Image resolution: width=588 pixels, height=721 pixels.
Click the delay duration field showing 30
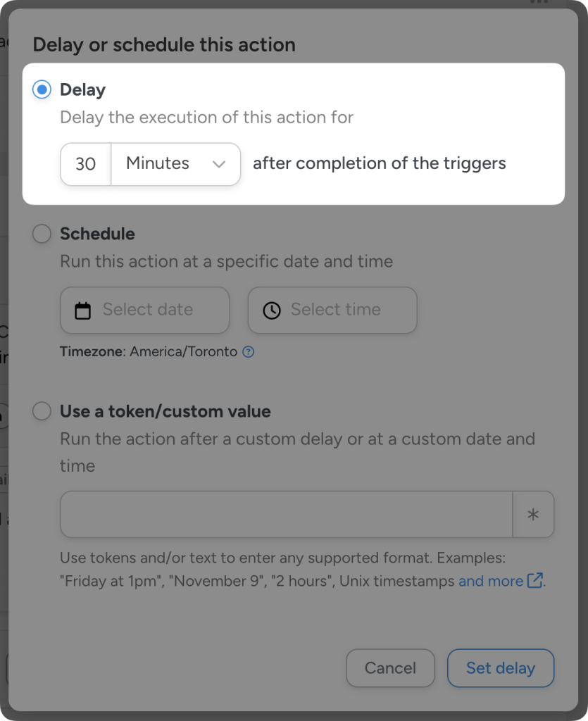pos(85,163)
